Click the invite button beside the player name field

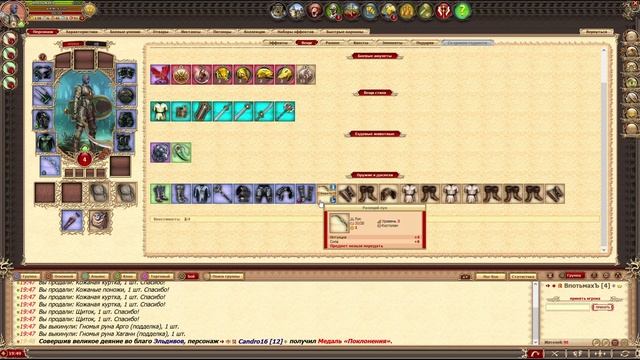tap(602, 307)
